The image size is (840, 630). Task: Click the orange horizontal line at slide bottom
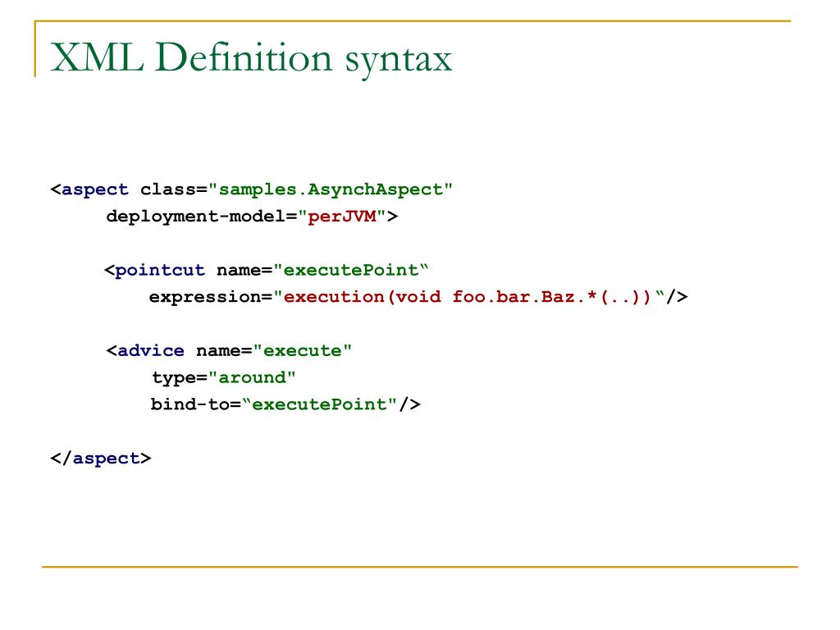click(420, 566)
